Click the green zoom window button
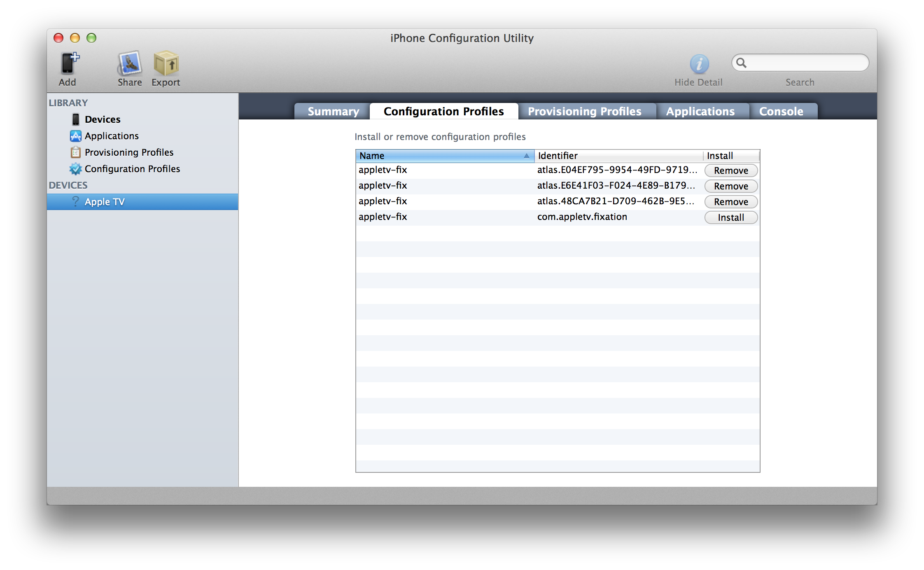This screenshot has height=570, width=924. pyautogui.click(x=91, y=38)
